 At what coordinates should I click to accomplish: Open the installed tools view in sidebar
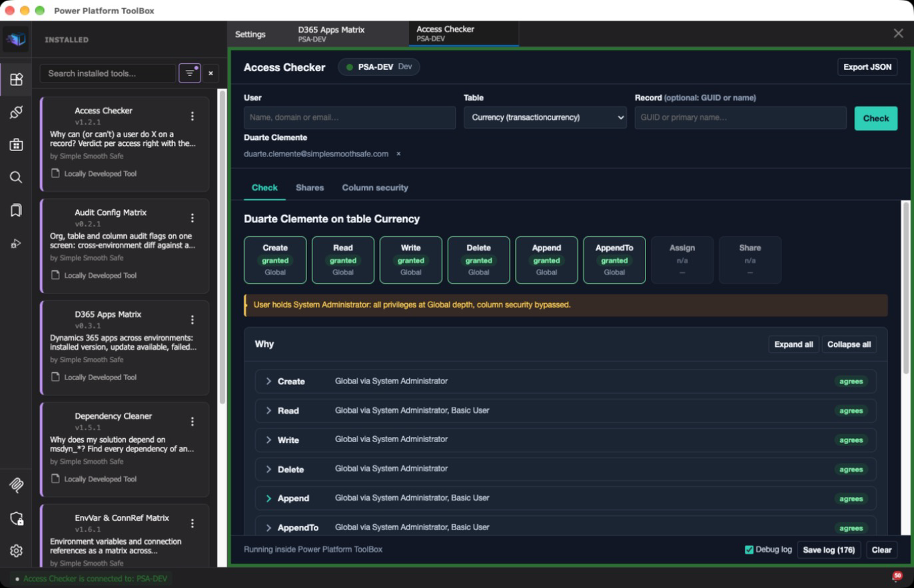[x=16, y=79]
